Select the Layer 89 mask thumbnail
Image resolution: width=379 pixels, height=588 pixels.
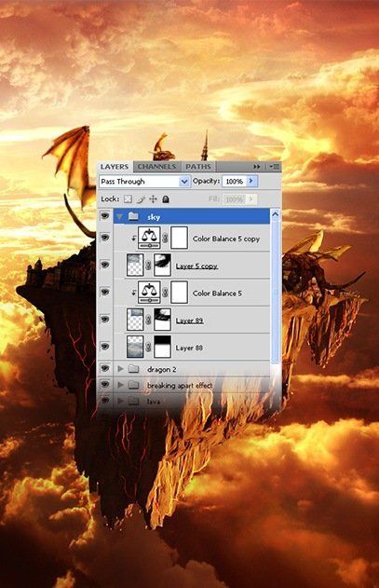pyautogui.click(x=163, y=320)
